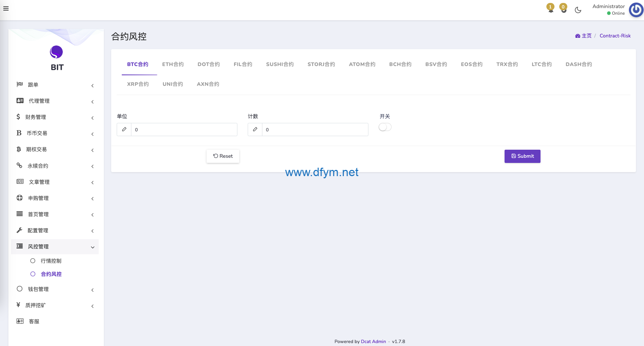Click the yen icon beside 质押挖矿
The width and height of the screenshot is (644, 346).
pyautogui.click(x=18, y=305)
